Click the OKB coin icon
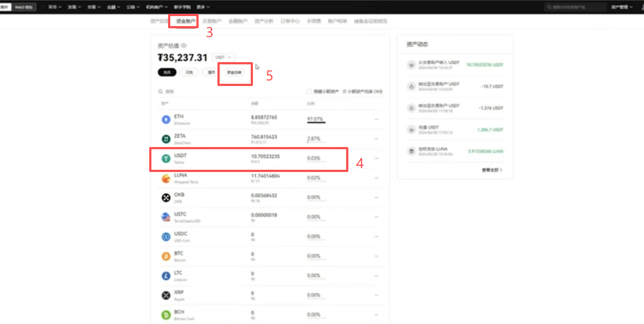 pyautogui.click(x=166, y=198)
